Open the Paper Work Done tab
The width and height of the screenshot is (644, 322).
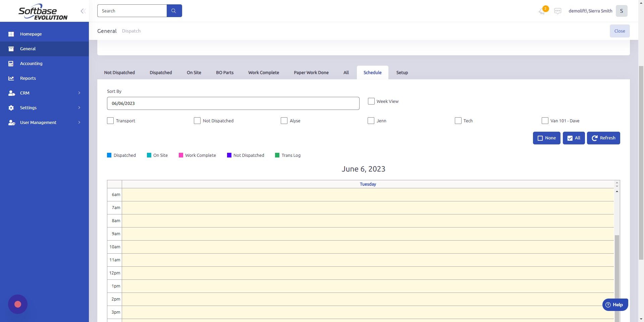(x=311, y=72)
